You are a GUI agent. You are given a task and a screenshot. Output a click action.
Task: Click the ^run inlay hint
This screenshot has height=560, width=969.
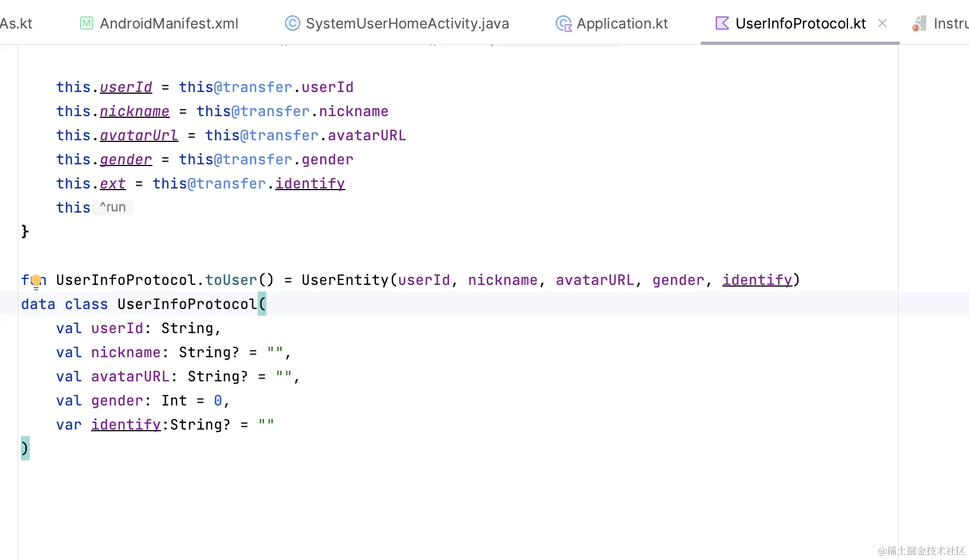[113, 207]
